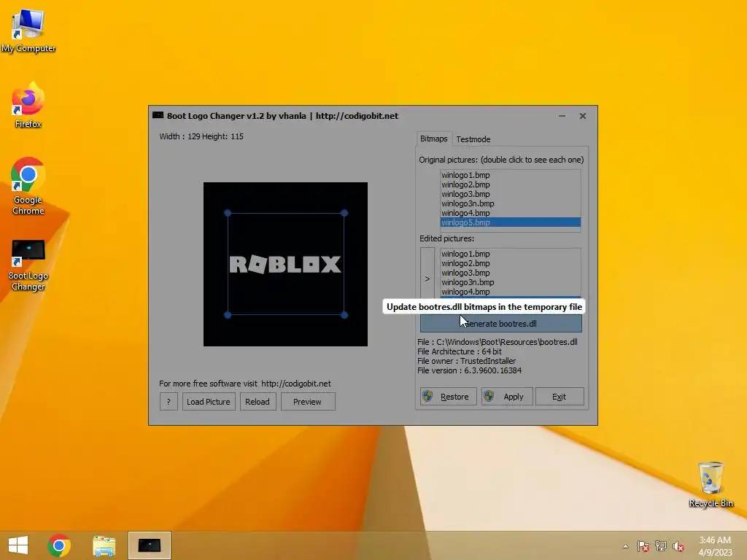Click the Preview button

pos(308,402)
